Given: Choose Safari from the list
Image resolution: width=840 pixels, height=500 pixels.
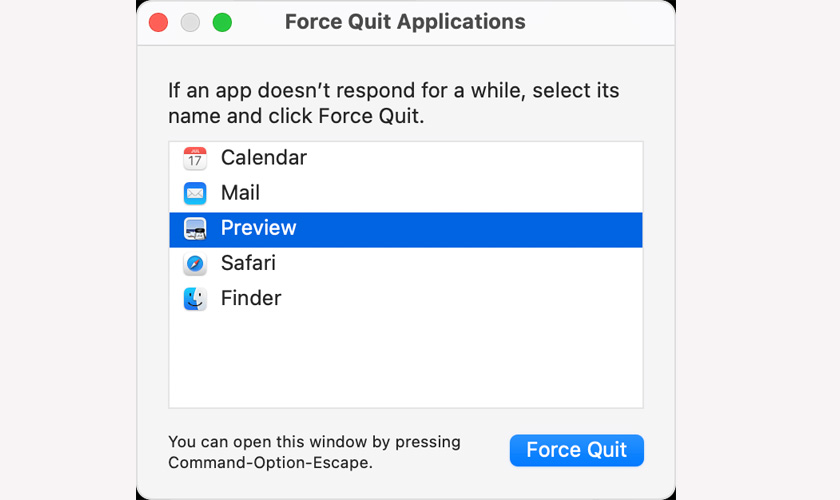Looking at the screenshot, I should coord(406,264).
